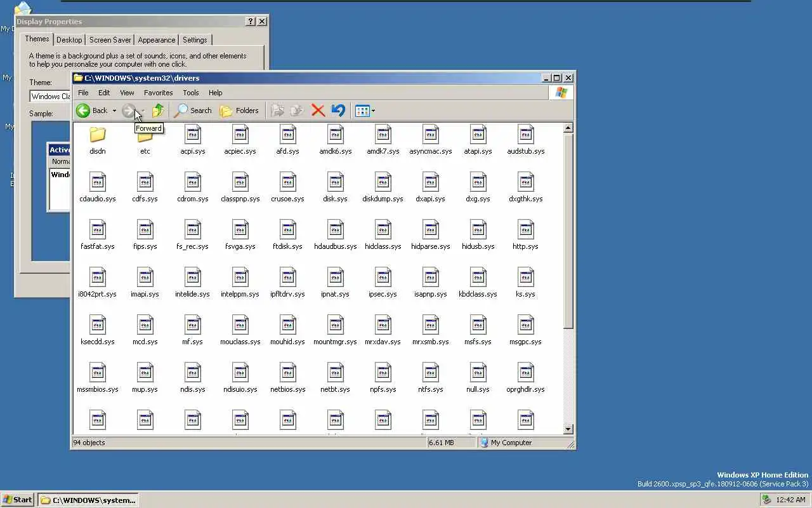This screenshot has height=508, width=812.
Task: Select i8042prt.sys file icon
Action: click(98, 277)
